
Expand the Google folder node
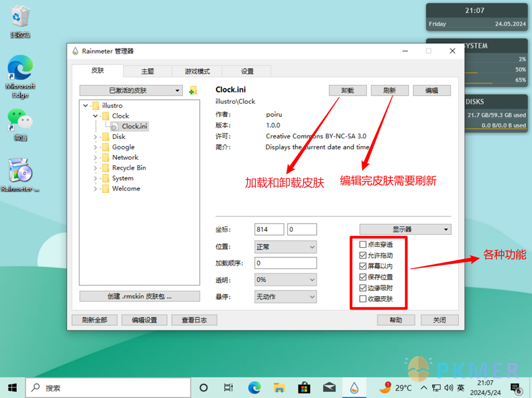click(x=95, y=147)
